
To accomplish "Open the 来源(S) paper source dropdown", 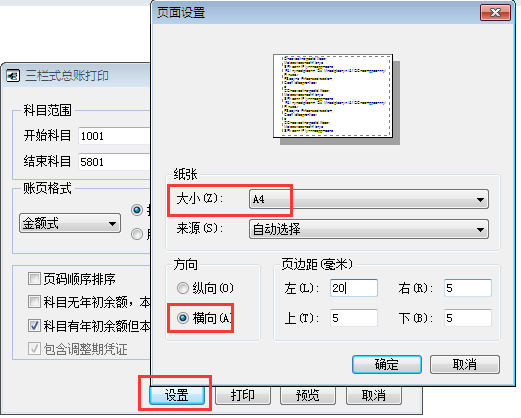I will point(369,229).
